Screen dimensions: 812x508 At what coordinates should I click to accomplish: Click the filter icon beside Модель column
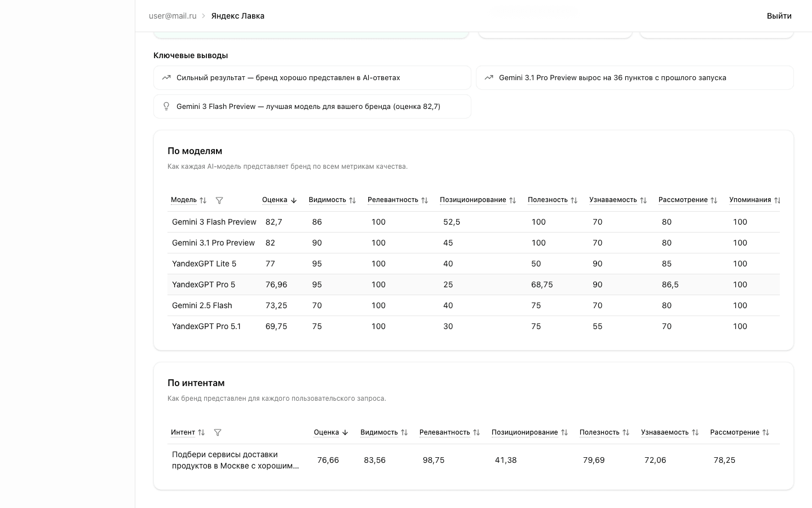[219, 200]
